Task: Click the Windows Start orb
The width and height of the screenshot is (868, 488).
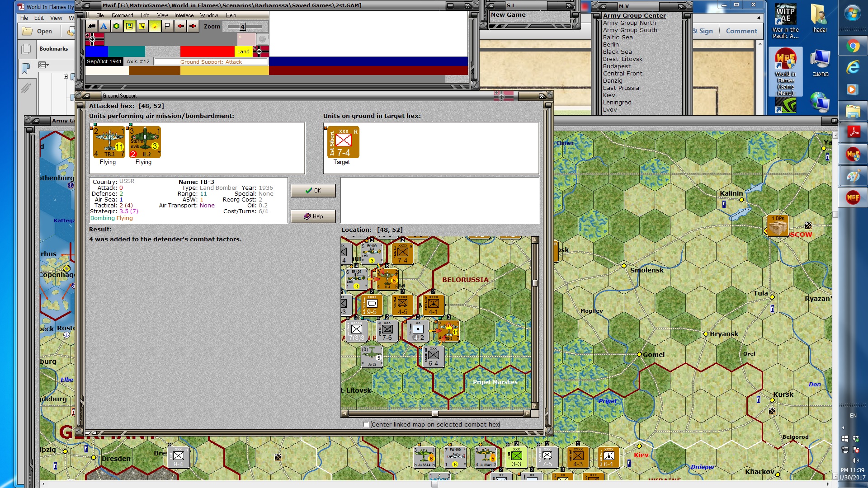Action: 853,13
